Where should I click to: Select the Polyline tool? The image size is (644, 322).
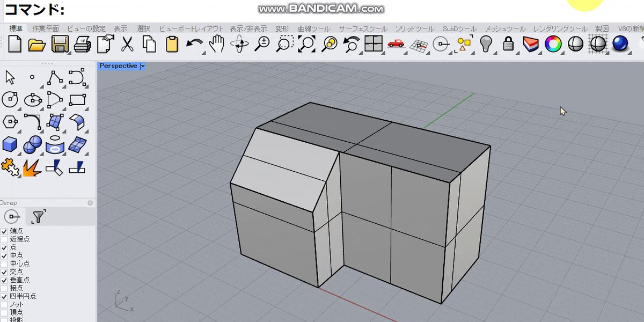(55, 77)
